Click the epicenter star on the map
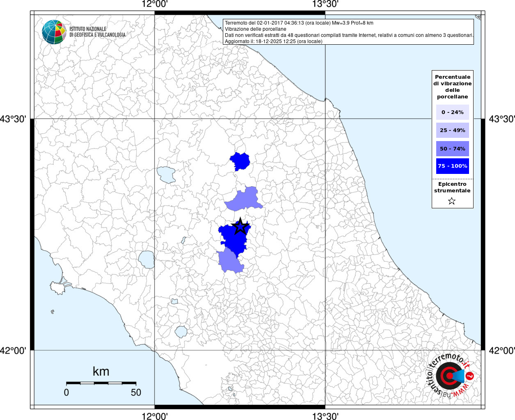Screen dimensions: 515x420 coord(240,226)
